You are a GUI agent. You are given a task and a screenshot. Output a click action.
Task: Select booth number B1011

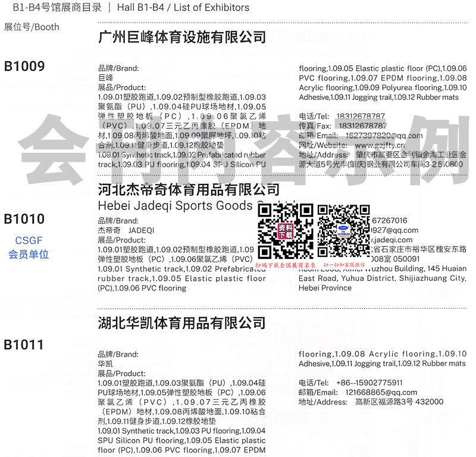click(24, 345)
